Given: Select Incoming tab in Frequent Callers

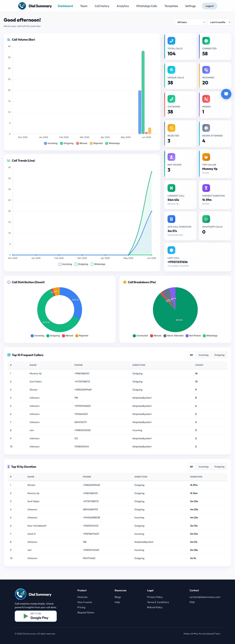Looking at the screenshot, I should (204, 355).
